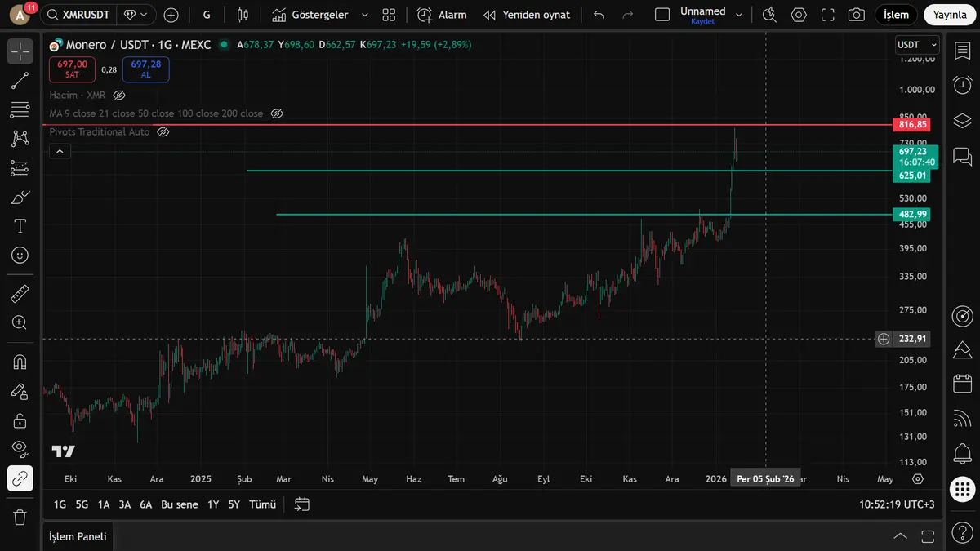Collapse the indicator legend chevron
The image size is (980, 551).
pos(60,151)
